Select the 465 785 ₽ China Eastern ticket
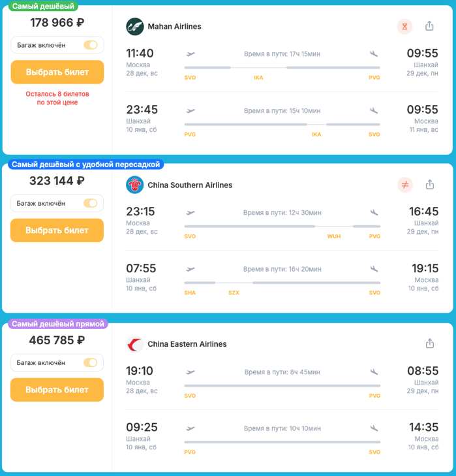The image size is (456, 476). [x=57, y=390]
